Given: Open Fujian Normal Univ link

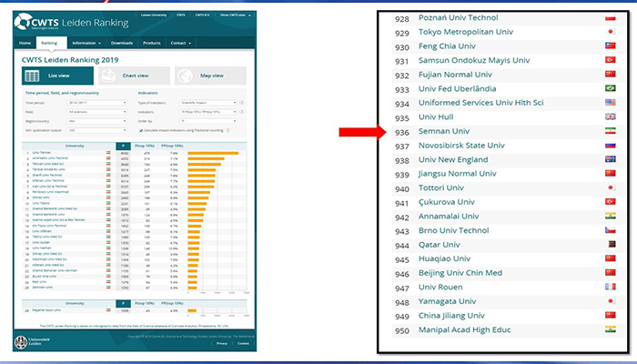Looking at the screenshot, I should coord(455,75).
